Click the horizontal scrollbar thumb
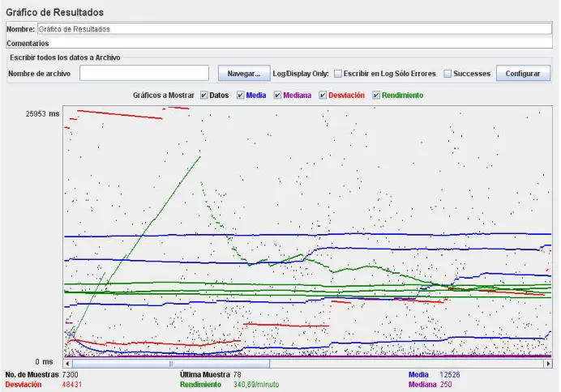 171,364
